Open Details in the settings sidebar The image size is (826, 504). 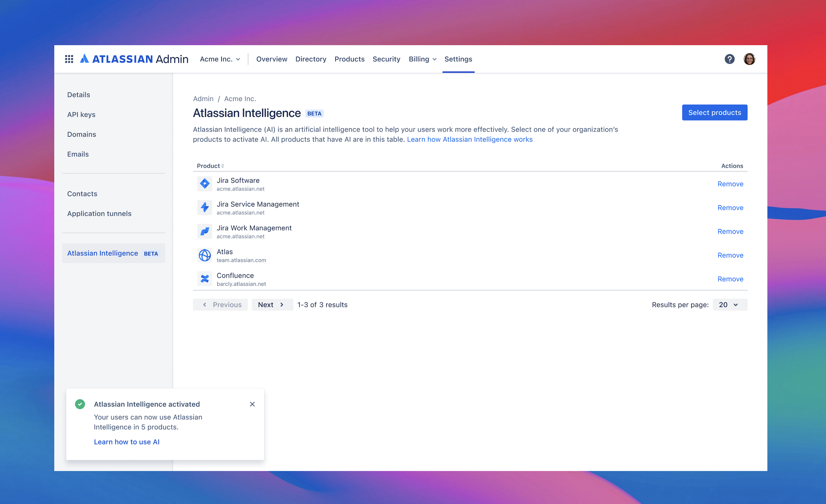click(79, 95)
